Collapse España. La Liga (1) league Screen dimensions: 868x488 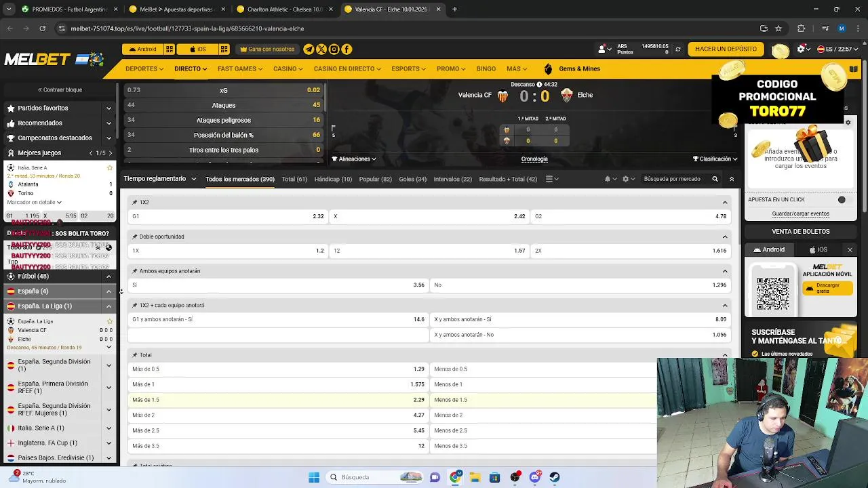click(108, 306)
